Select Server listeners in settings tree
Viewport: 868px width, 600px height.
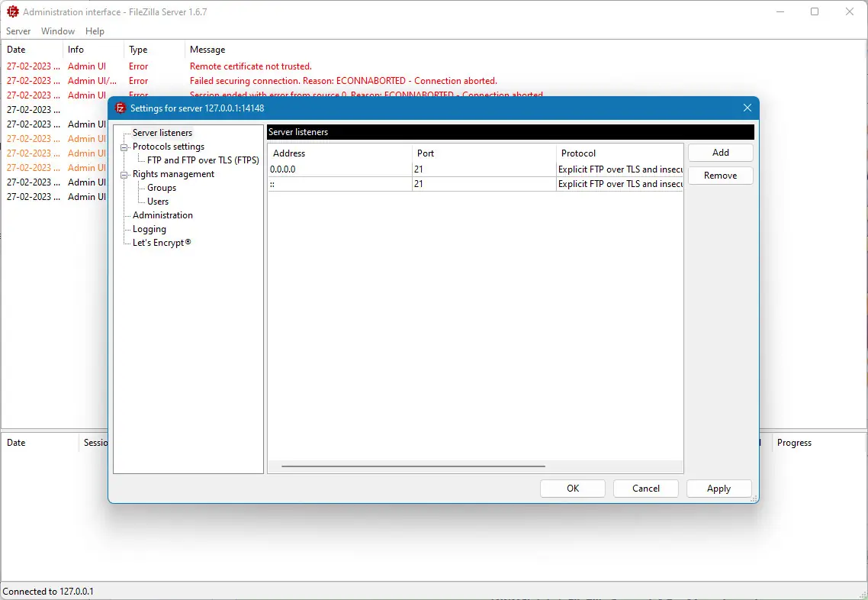pos(162,133)
